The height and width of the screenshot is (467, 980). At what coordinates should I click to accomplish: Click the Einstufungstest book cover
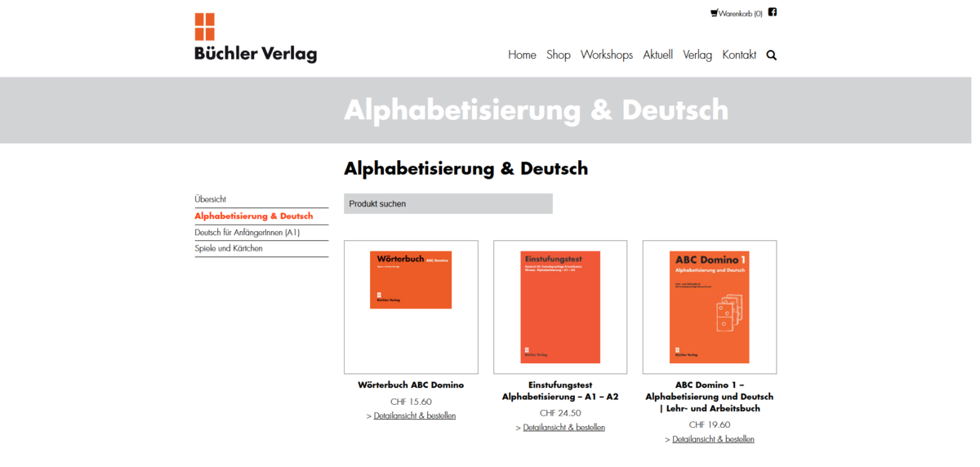560,307
